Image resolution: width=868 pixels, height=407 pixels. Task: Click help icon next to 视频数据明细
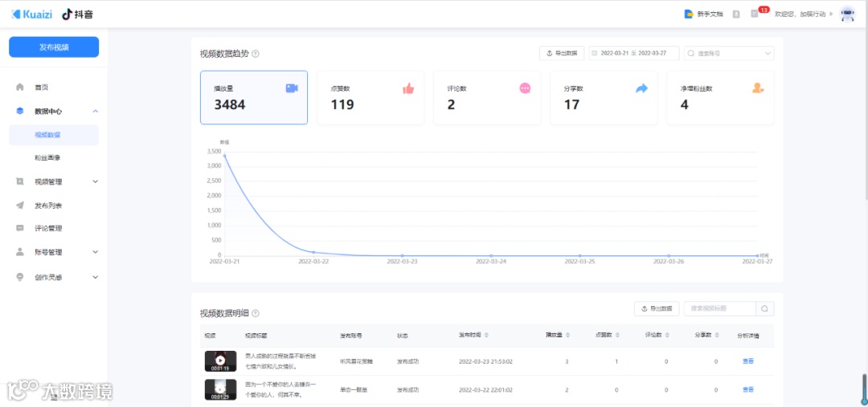(256, 313)
